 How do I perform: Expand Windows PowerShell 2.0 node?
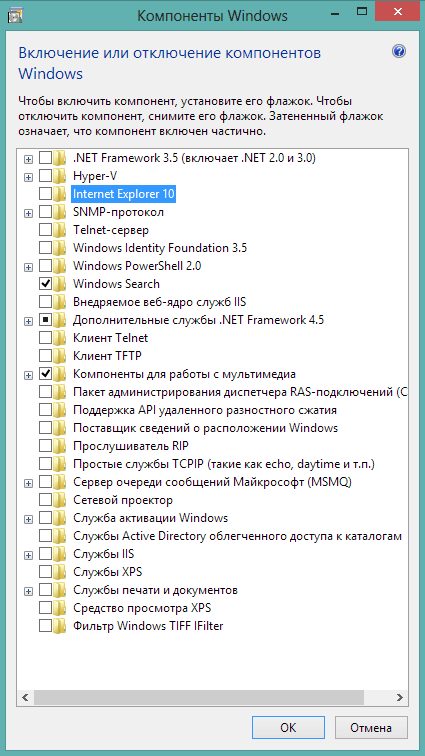click(x=28, y=267)
